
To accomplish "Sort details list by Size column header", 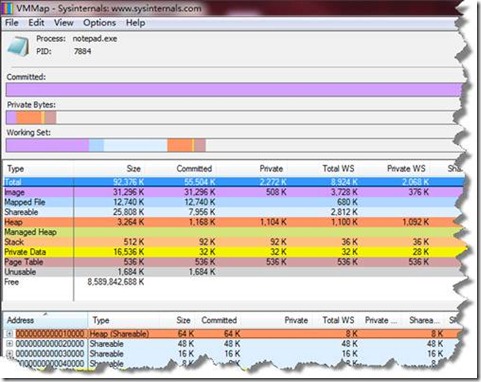I will 176,320.
